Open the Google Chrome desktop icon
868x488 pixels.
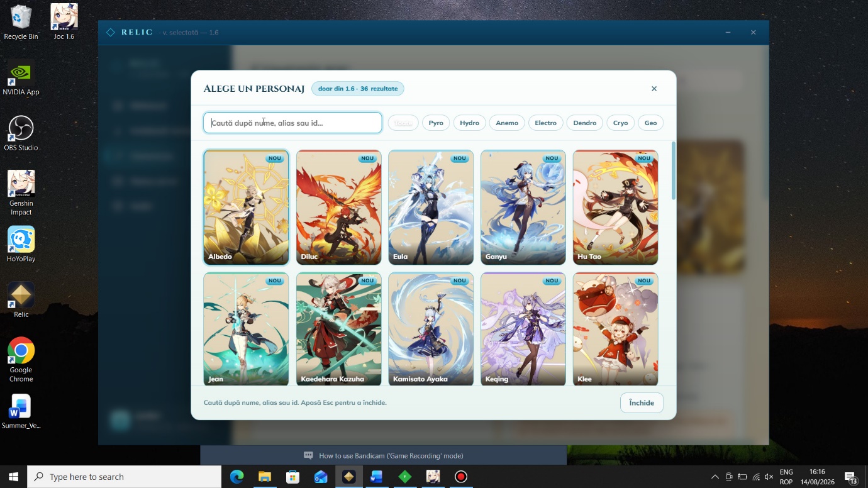(21, 360)
